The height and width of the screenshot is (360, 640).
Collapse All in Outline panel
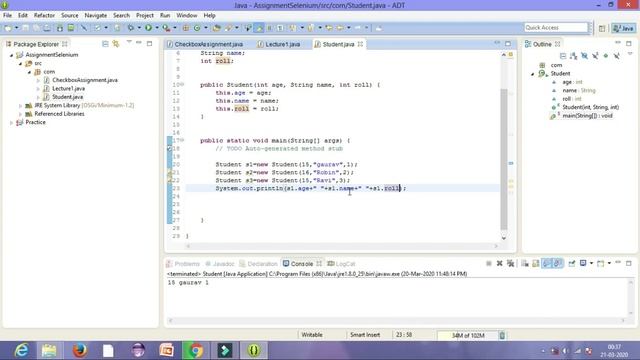click(563, 56)
